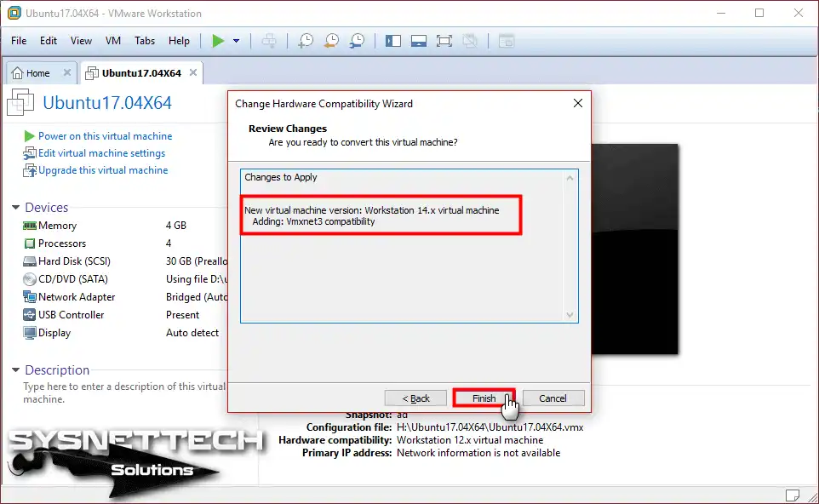Open the Tabs menu
This screenshot has height=504, width=819.
pyautogui.click(x=145, y=41)
